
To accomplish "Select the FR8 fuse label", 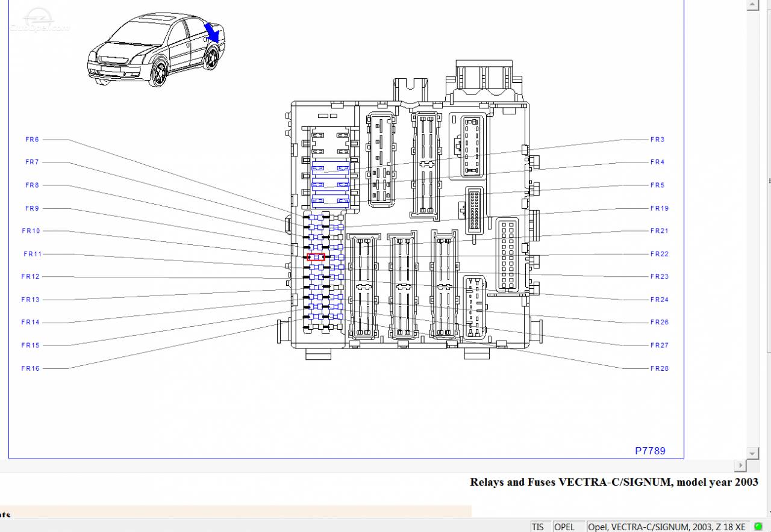I will [x=32, y=185].
